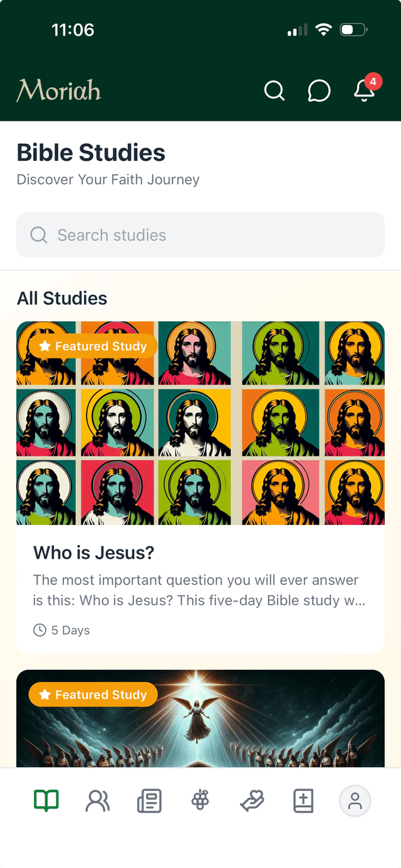The width and height of the screenshot is (401, 868).
Task: Tap the star inside the Featured Study badge
Action: click(44, 346)
